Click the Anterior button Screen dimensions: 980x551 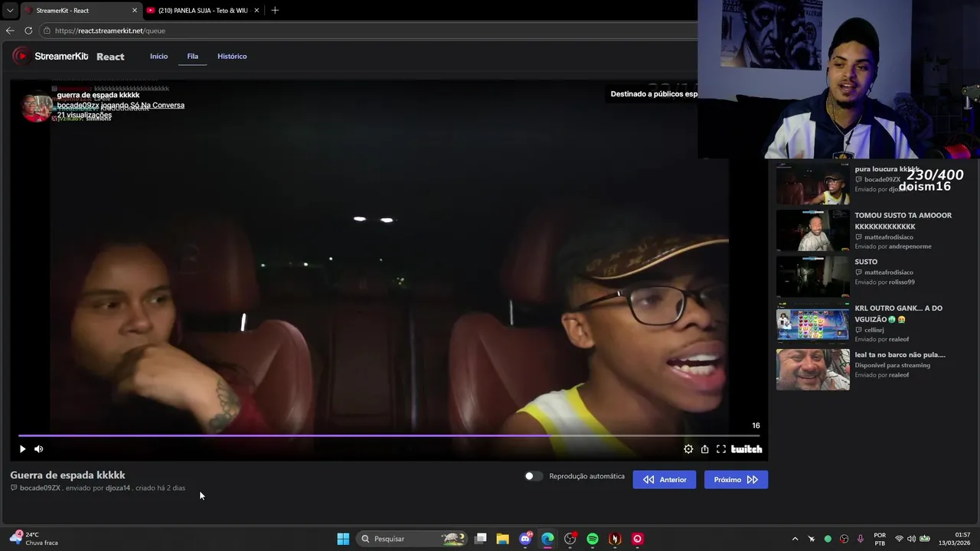[665, 480]
